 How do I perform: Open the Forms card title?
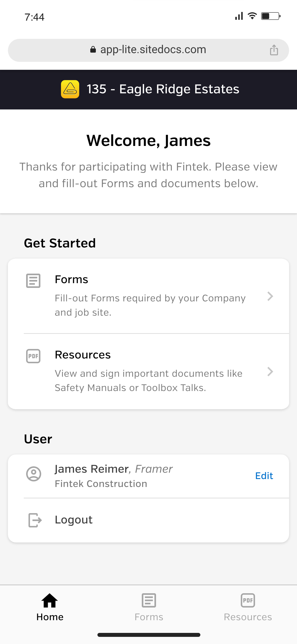coord(72,279)
